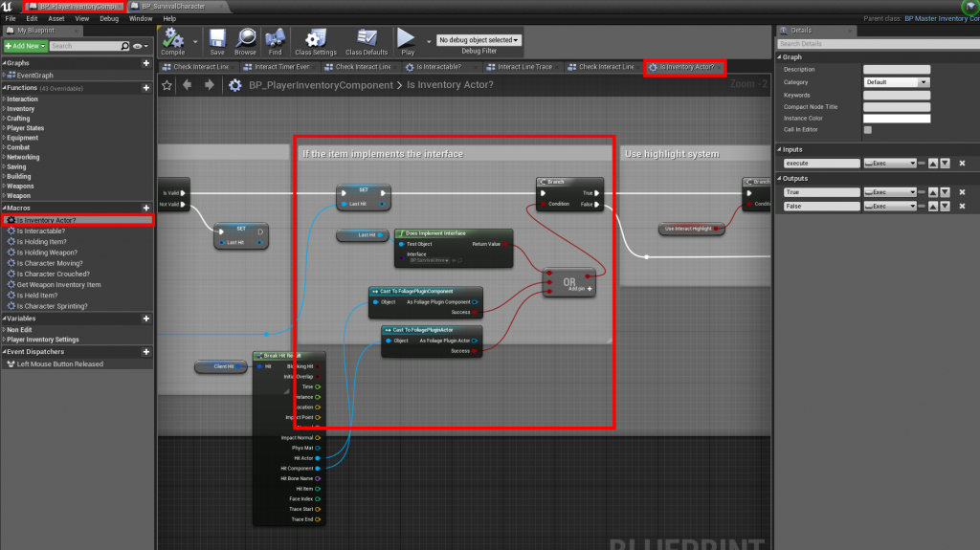Open the Debug menu

(x=109, y=19)
